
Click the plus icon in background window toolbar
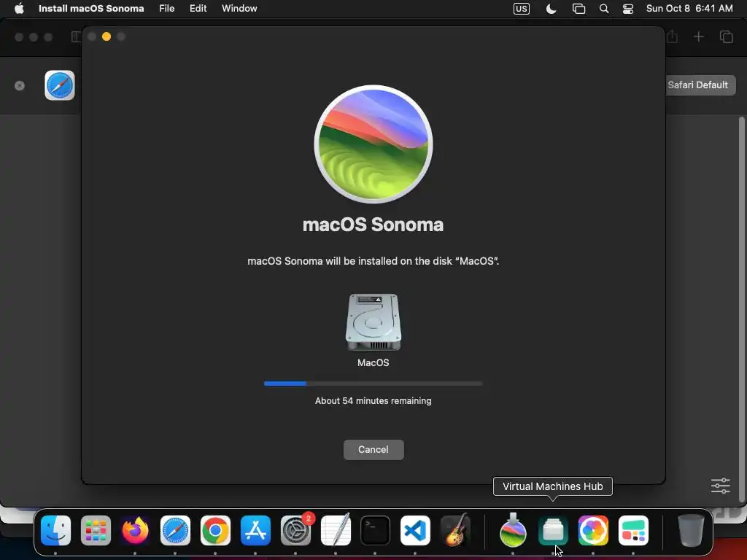tap(698, 36)
